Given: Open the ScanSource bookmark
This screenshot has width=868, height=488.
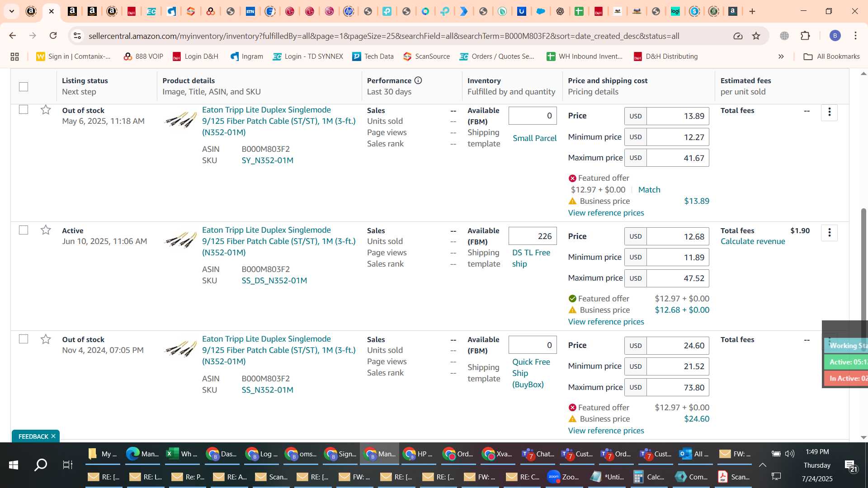Looking at the screenshot, I should pos(427,56).
